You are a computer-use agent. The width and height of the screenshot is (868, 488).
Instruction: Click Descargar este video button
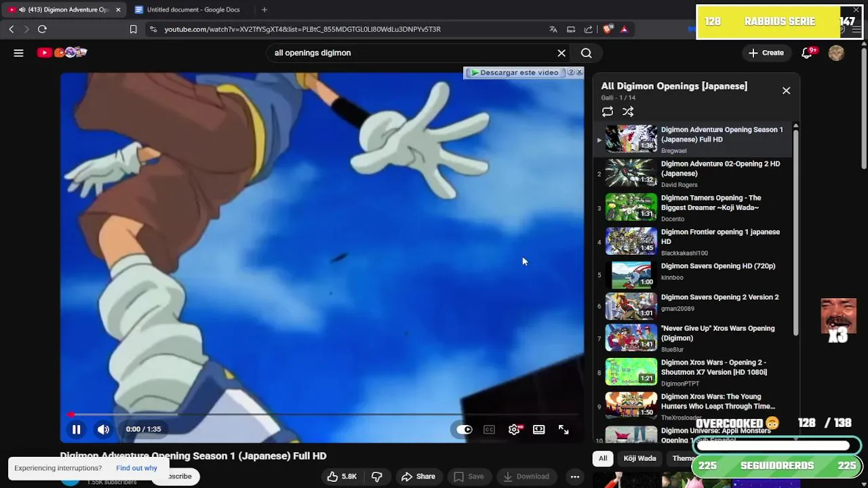tap(515, 73)
